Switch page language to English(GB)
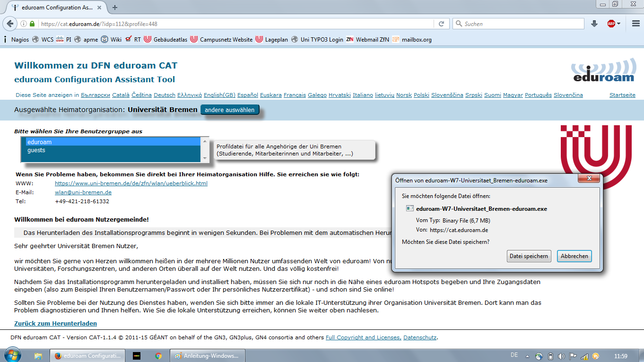Image resolution: width=644 pixels, height=362 pixels. click(219, 95)
